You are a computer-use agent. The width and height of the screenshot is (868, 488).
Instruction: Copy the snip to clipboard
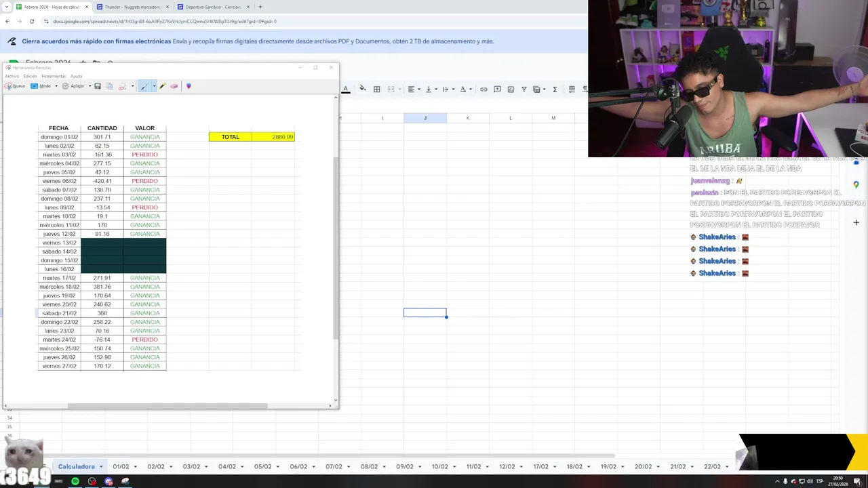[x=109, y=86]
